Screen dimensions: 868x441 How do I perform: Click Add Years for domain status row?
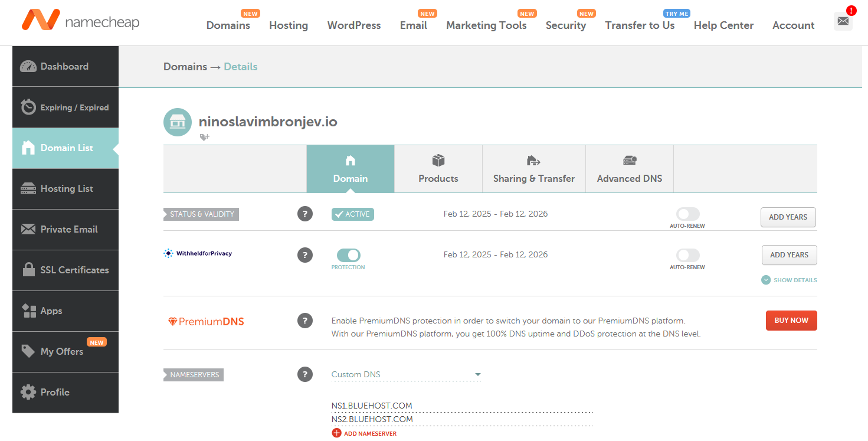point(788,217)
